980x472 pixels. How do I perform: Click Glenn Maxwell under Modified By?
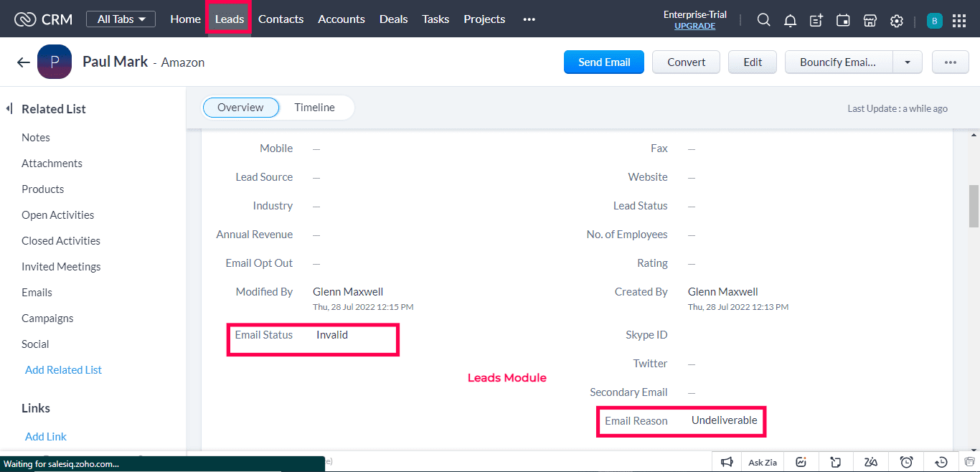(x=348, y=292)
